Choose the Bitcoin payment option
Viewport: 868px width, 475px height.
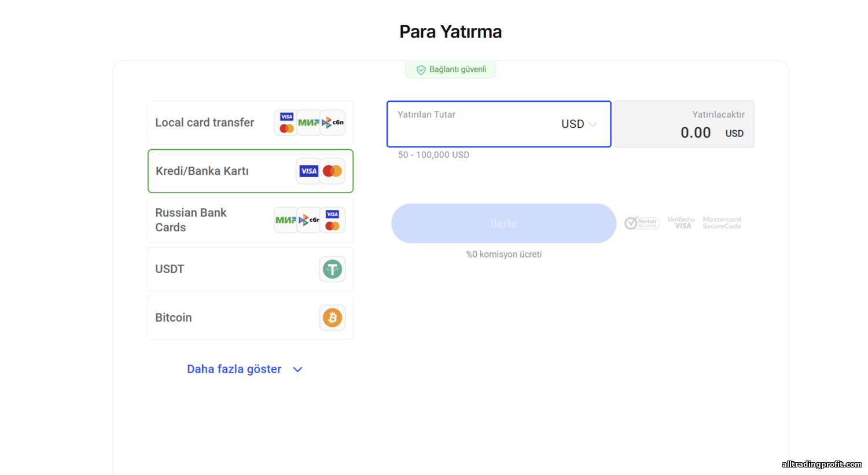point(251,318)
